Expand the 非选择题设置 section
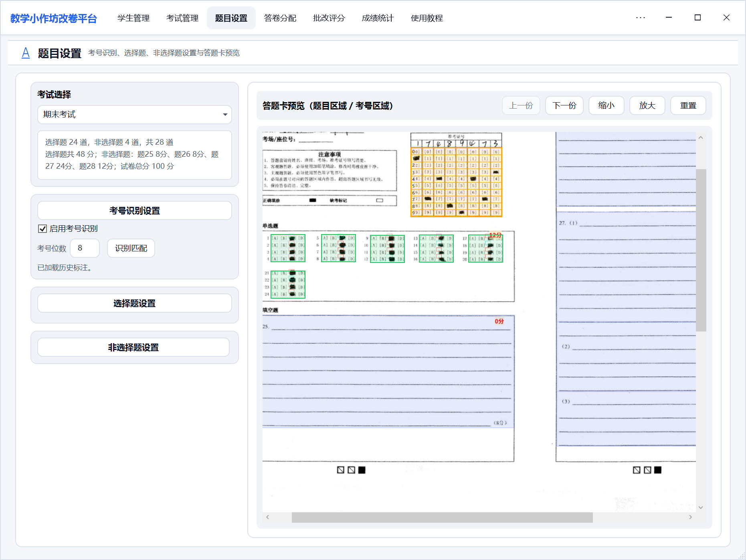The image size is (746, 560). point(133,348)
